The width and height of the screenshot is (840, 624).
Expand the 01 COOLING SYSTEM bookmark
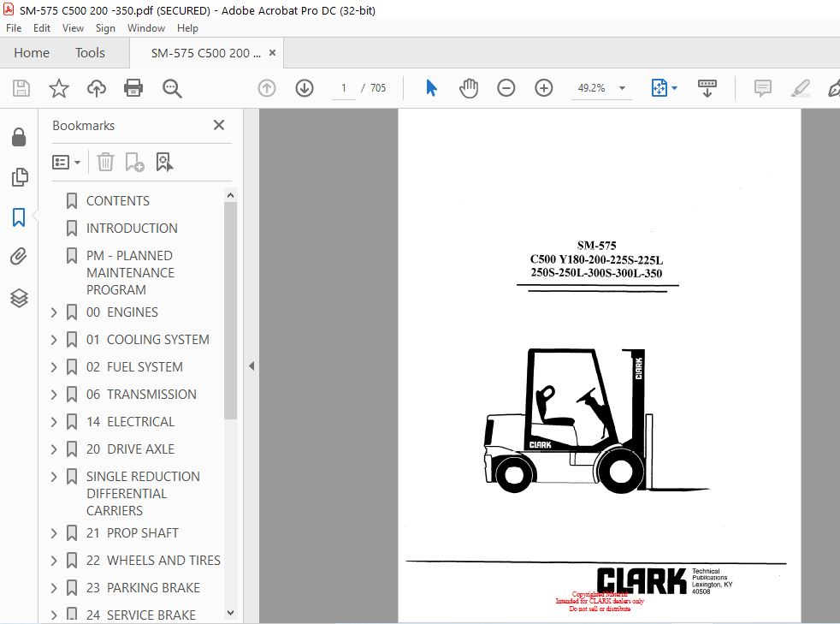[x=54, y=339]
